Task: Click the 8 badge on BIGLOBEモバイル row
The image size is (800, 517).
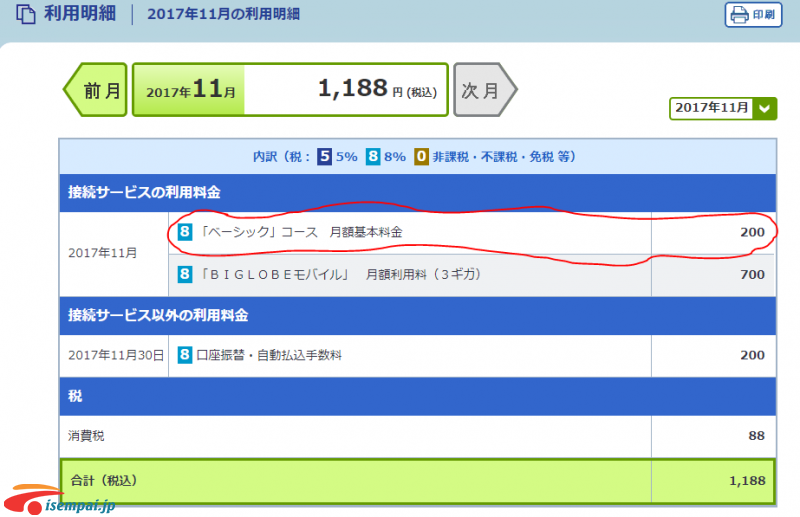Action: point(185,275)
